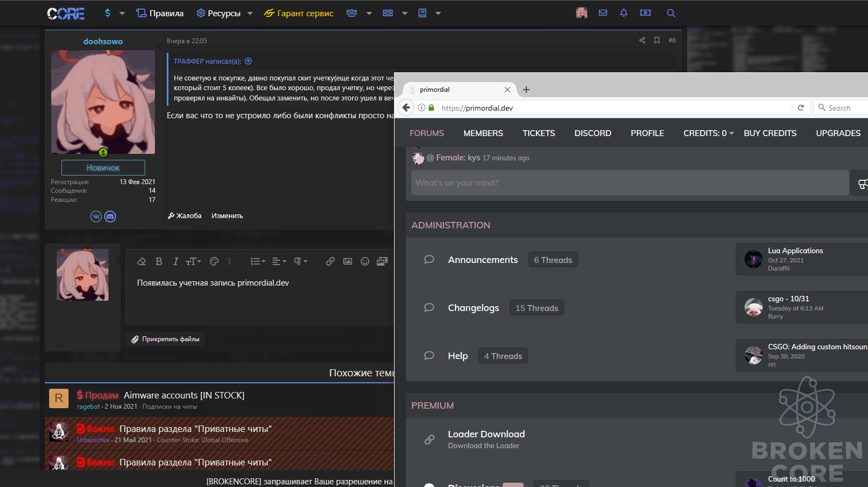This screenshot has height=487, width=868.
Task: Click the ticket icon in the header
Action: (x=388, y=13)
